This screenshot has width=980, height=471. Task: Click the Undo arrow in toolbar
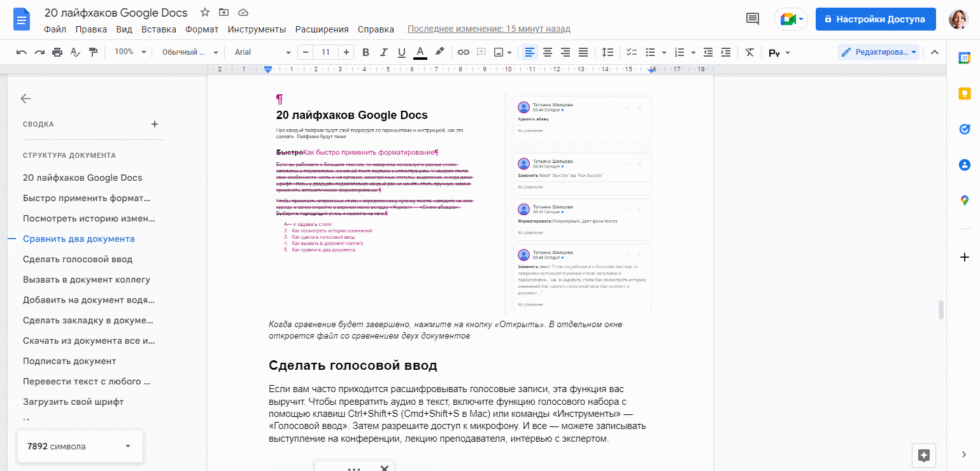pyautogui.click(x=22, y=52)
